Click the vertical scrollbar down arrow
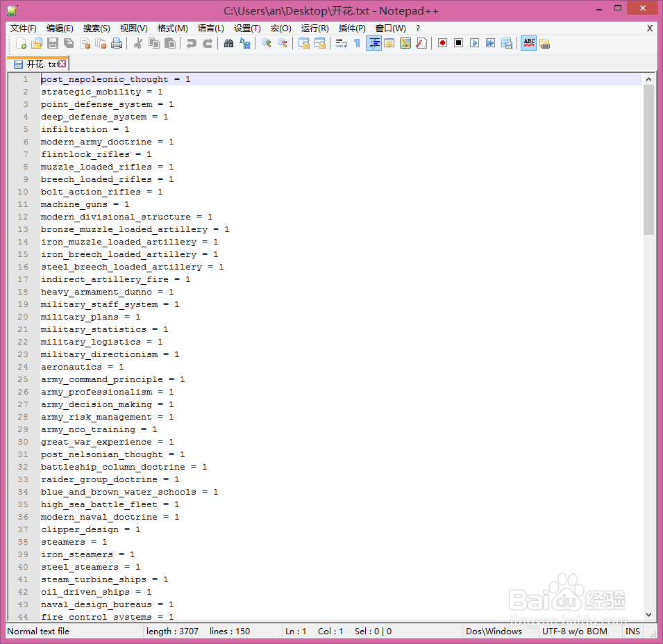The image size is (663, 644). point(648,615)
